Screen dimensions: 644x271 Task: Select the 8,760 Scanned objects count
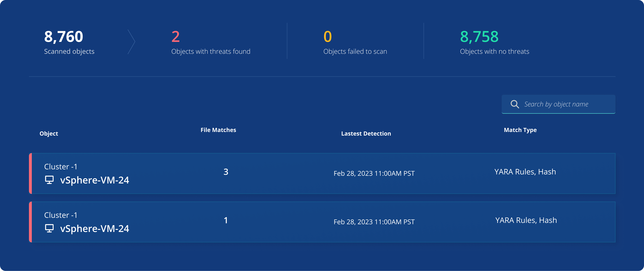[x=63, y=37]
